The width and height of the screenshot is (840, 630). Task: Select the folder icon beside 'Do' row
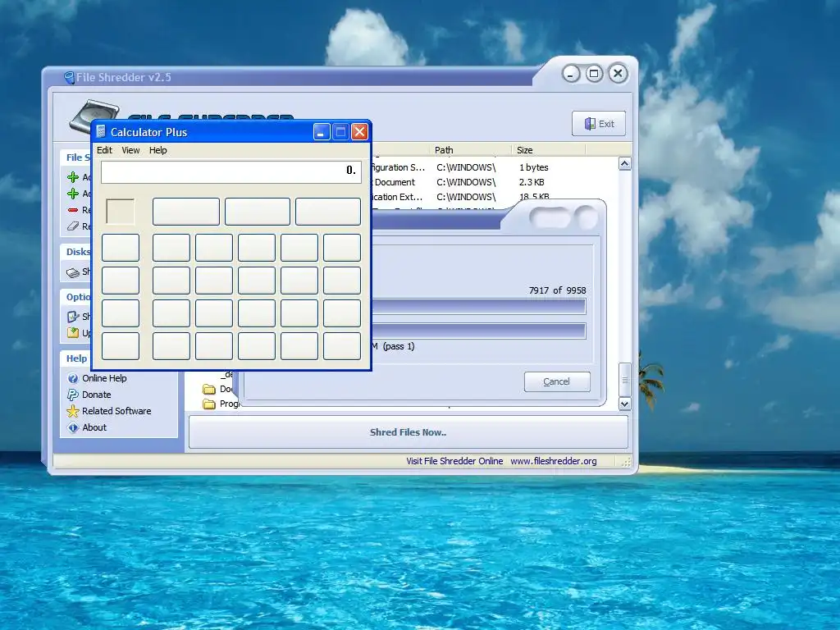(209, 389)
